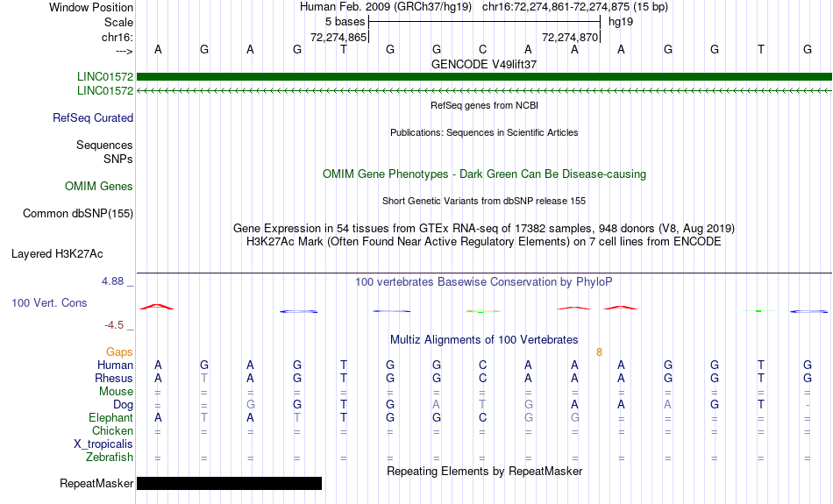Click the LINC01572 solid green gene bar
The image size is (833, 504).
pyautogui.click(x=484, y=76)
